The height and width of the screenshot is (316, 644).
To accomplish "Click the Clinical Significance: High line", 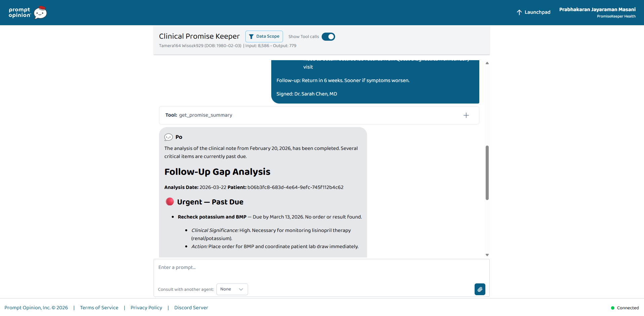I will 271,234.
